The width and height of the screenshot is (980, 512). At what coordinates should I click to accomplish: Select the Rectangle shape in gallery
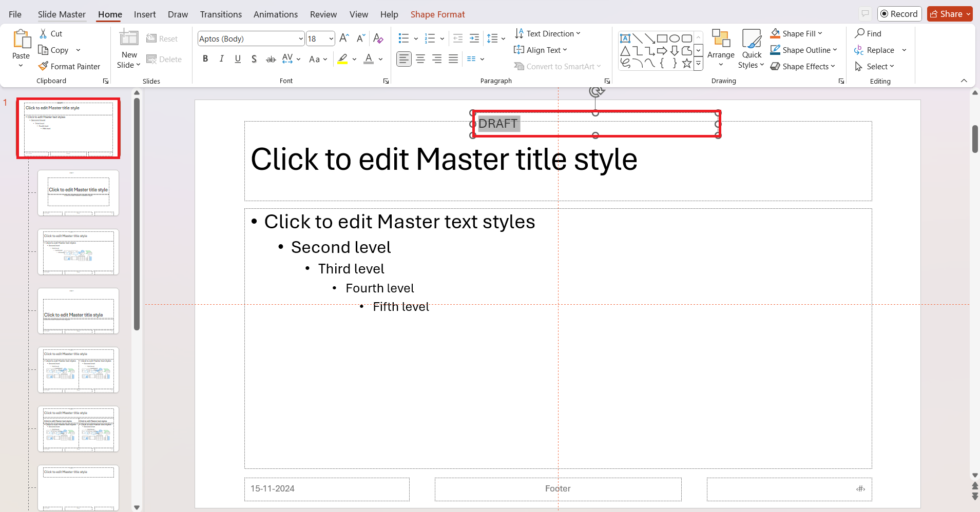[662, 38]
